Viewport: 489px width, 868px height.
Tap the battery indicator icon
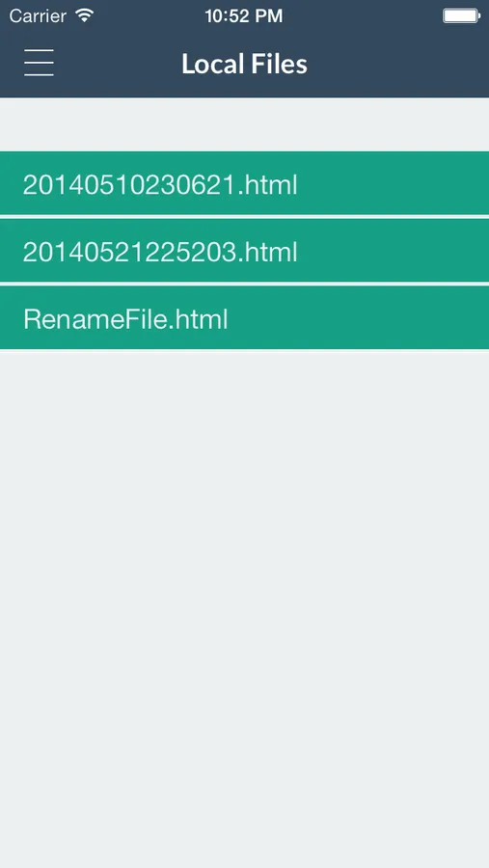coord(461,15)
